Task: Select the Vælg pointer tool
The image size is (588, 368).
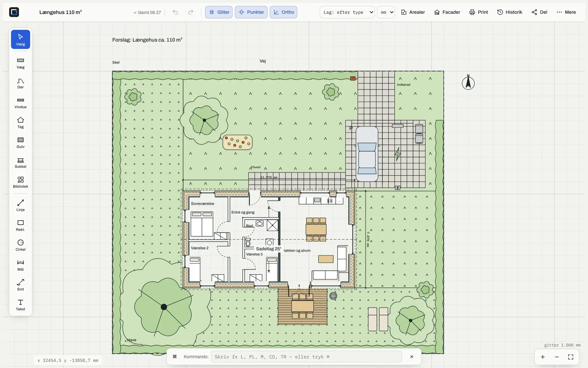Action: click(21, 39)
